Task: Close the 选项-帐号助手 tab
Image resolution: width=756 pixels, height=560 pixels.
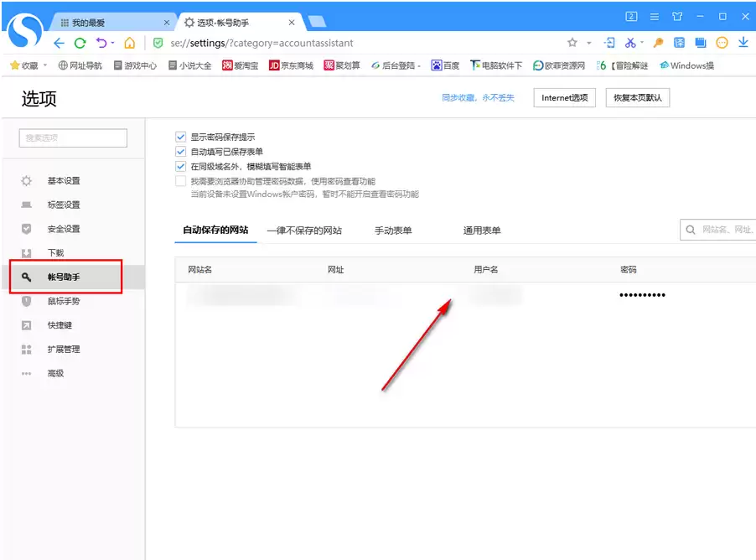Action: [x=292, y=23]
